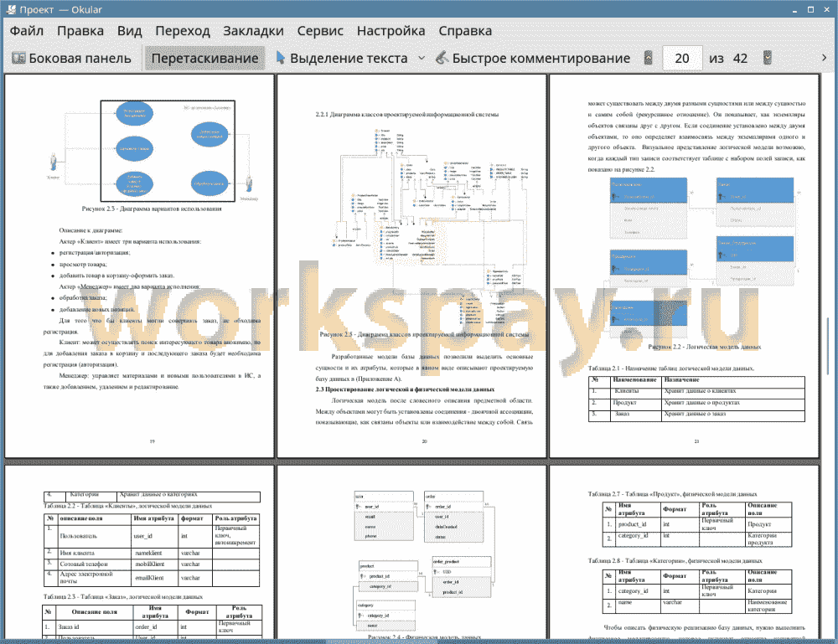Viewport: 838px width, 644px height.
Task: Open the Справка menu
Action: [x=465, y=31]
